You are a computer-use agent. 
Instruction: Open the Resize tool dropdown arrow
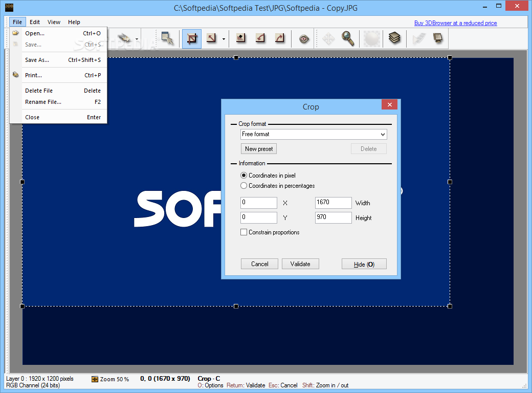pyautogui.click(x=224, y=39)
